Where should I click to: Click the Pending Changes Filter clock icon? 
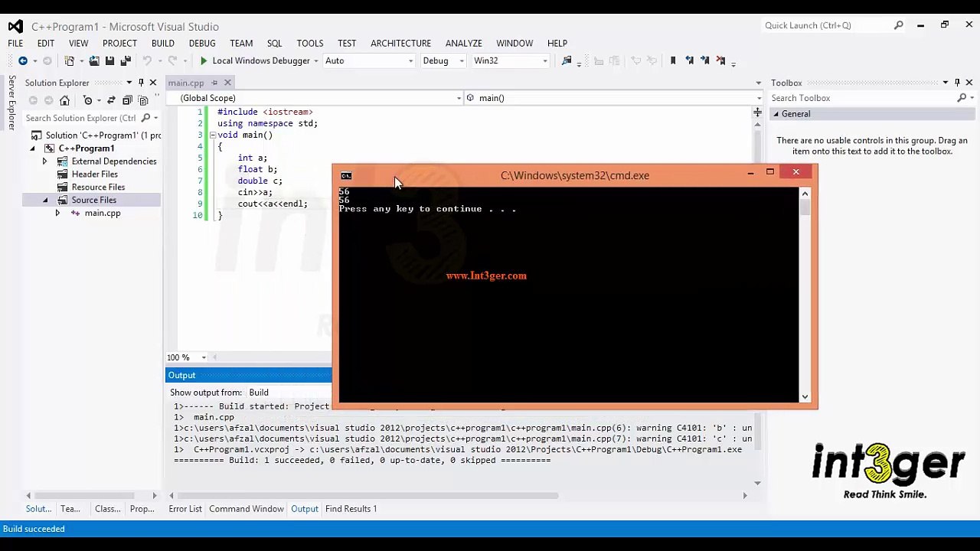87,100
